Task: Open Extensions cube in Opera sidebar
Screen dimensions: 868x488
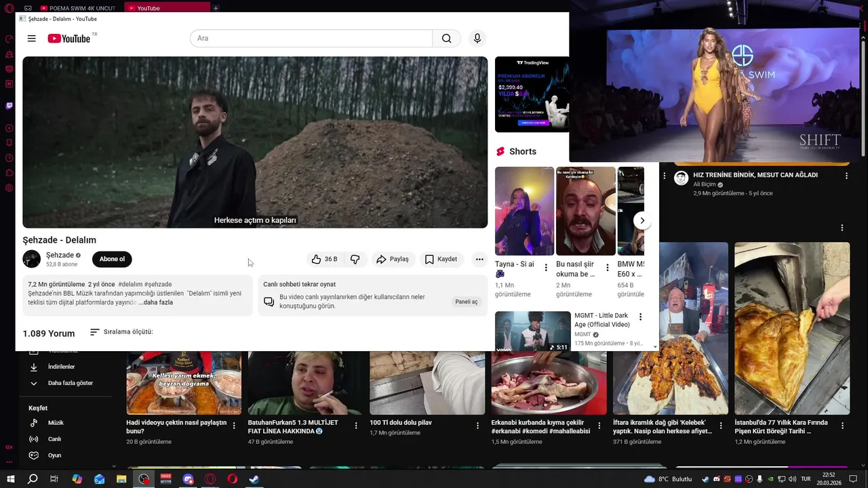Action: pyautogui.click(x=9, y=173)
